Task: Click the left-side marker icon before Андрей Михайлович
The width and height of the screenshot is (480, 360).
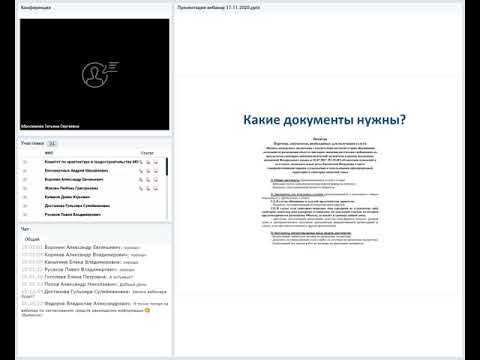Action: [x=25, y=171]
